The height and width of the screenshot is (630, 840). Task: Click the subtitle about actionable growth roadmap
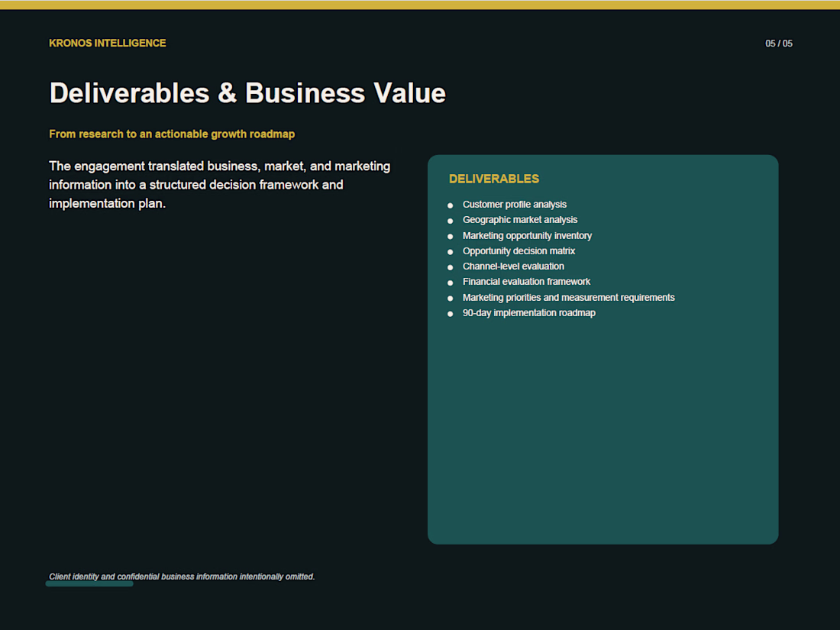[x=172, y=134]
